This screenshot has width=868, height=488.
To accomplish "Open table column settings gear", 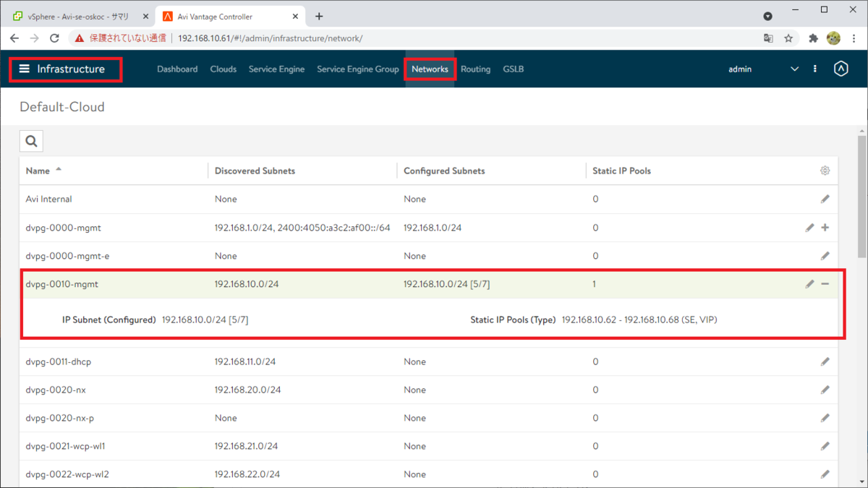I will tap(825, 171).
